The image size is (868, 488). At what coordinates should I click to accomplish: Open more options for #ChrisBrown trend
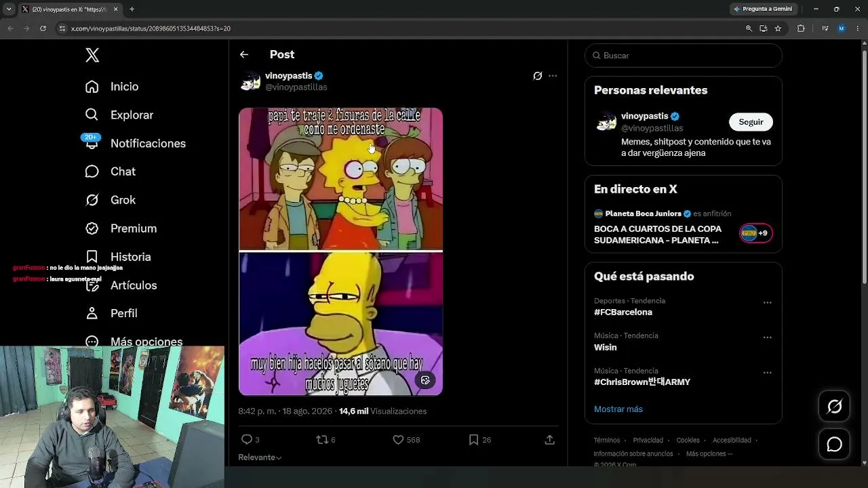(x=767, y=373)
